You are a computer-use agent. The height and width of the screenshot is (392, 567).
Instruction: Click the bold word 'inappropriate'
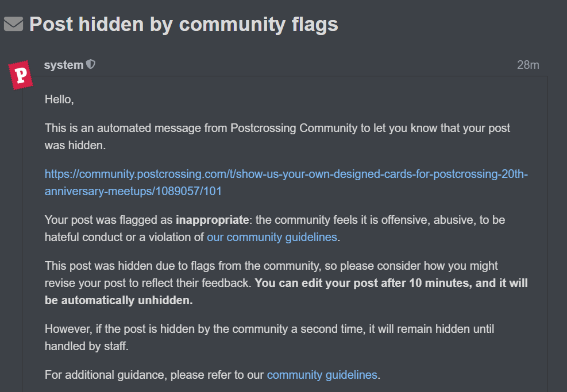click(212, 220)
